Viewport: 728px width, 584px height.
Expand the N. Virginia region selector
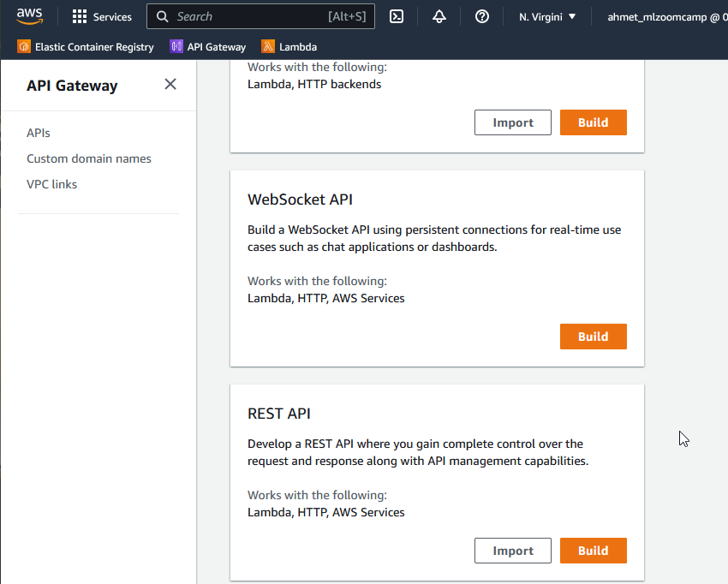(547, 17)
